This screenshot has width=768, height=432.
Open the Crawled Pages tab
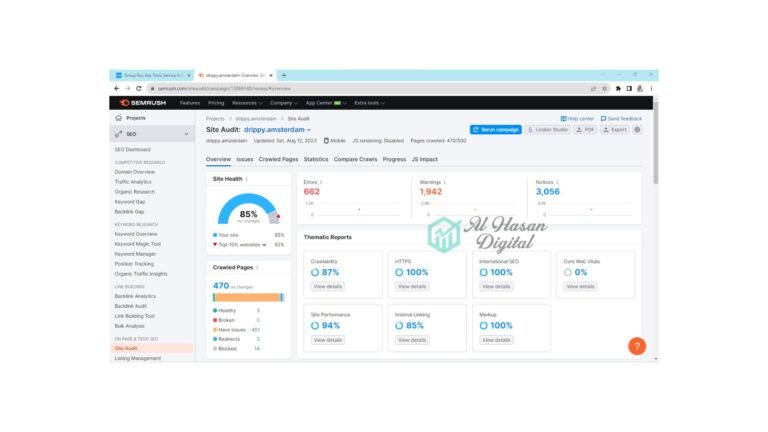278,159
